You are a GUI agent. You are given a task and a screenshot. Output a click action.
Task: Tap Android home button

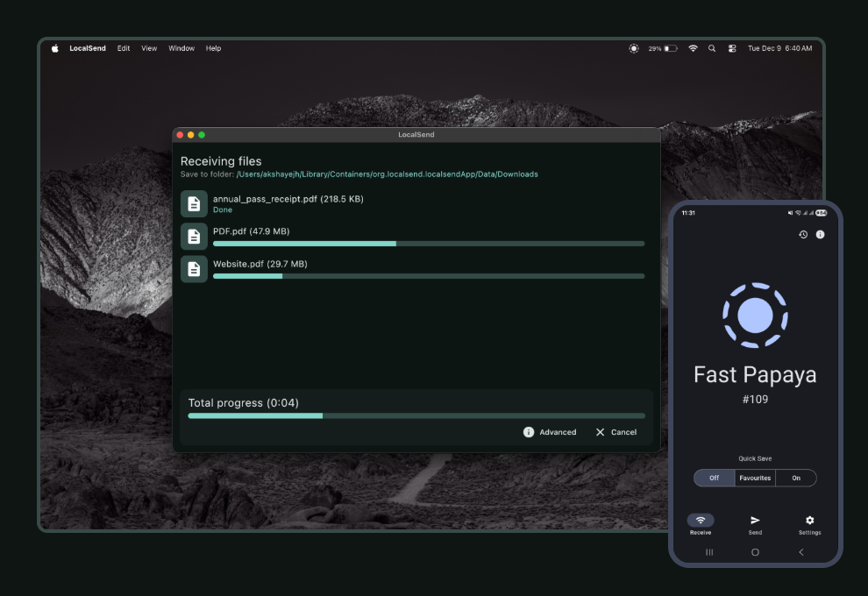coord(755,552)
